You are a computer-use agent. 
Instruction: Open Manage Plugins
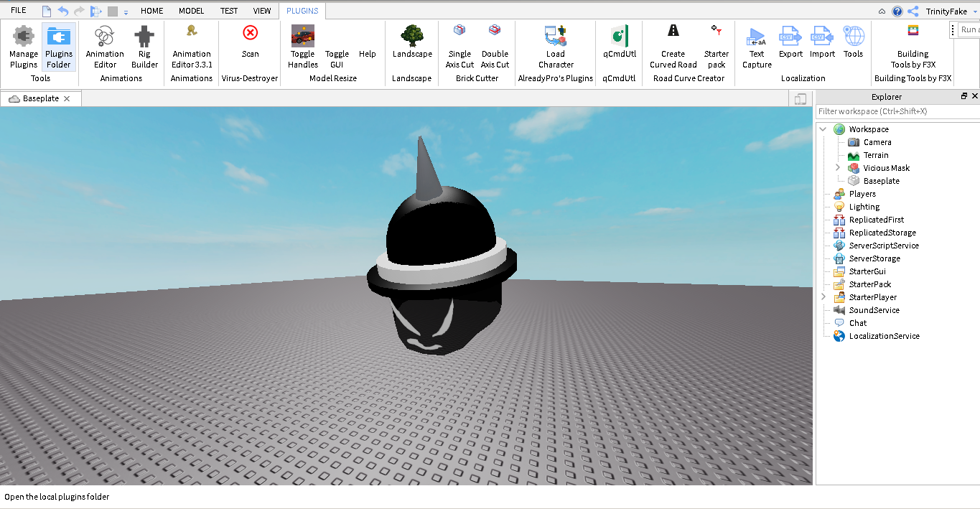pyautogui.click(x=24, y=47)
